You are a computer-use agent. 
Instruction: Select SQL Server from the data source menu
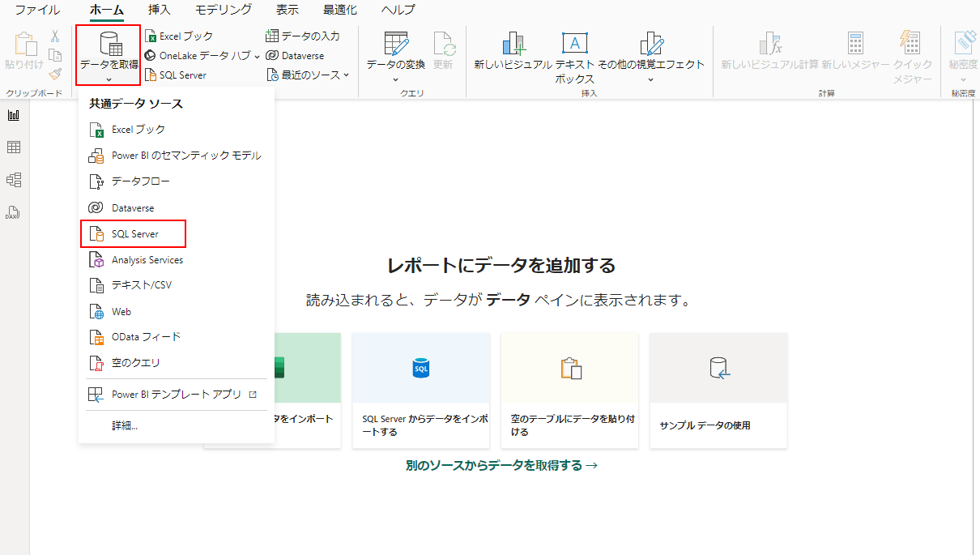point(133,233)
